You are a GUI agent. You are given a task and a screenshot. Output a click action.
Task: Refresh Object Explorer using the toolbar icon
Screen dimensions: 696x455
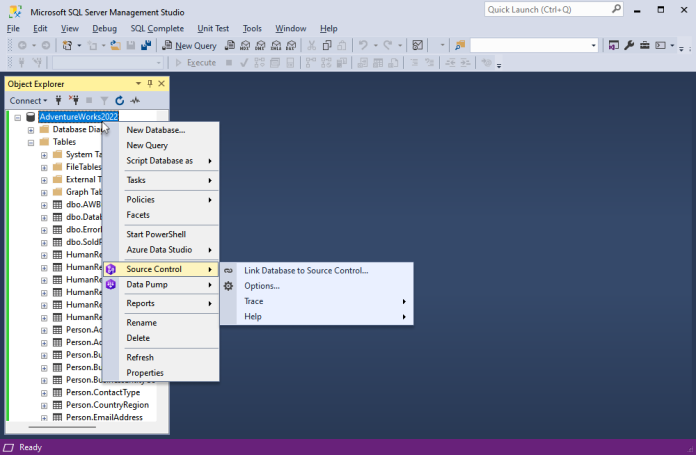coord(119,101)
